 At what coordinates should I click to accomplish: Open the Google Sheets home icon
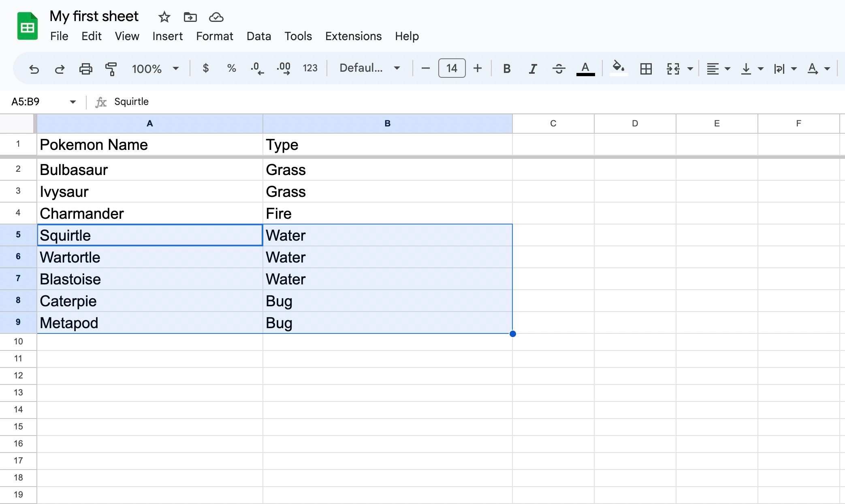coord(28,26)
